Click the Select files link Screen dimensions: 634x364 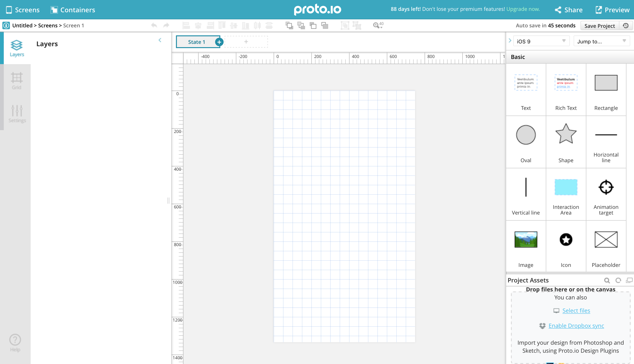point(576,310)
